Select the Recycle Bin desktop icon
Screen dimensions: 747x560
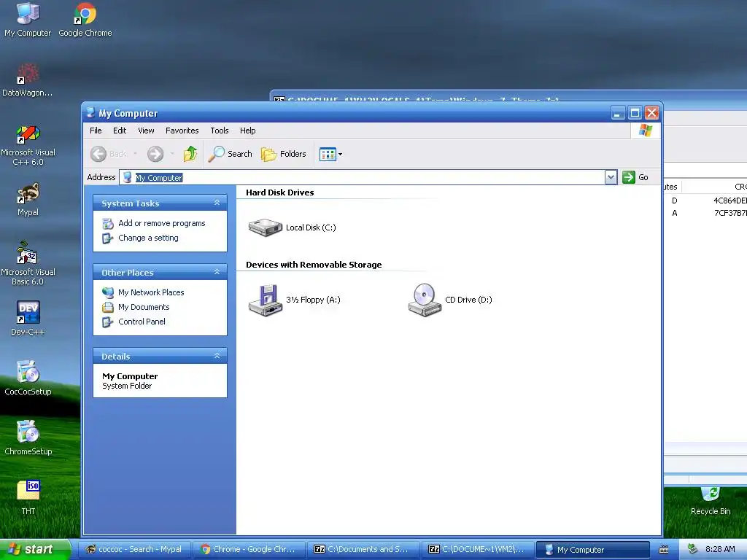tap(711, 501)
